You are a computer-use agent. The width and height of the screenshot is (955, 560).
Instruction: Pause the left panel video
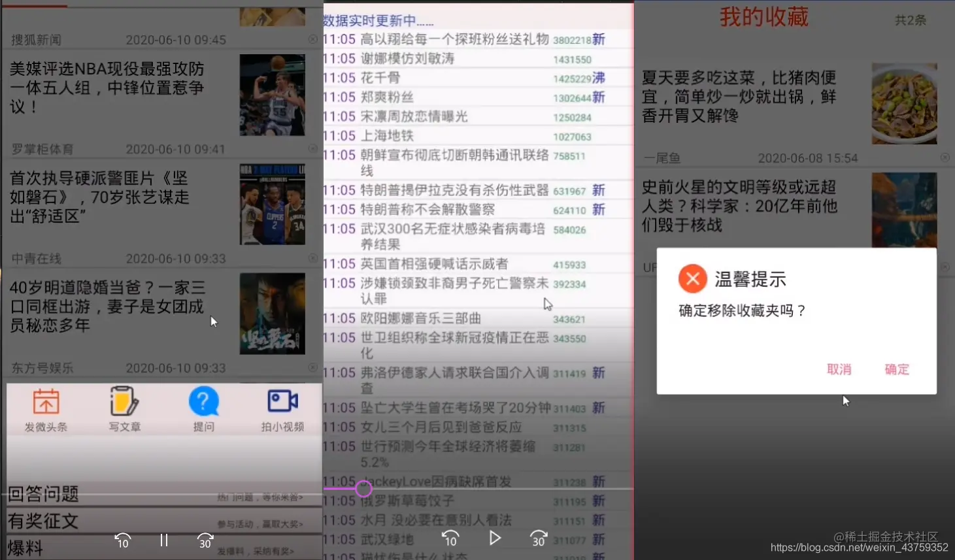pos(163,540)
